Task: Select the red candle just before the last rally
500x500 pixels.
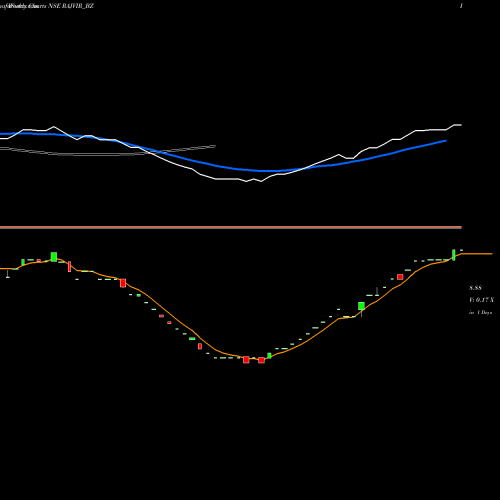Action: pyautogui.click(x=400, y=277)
